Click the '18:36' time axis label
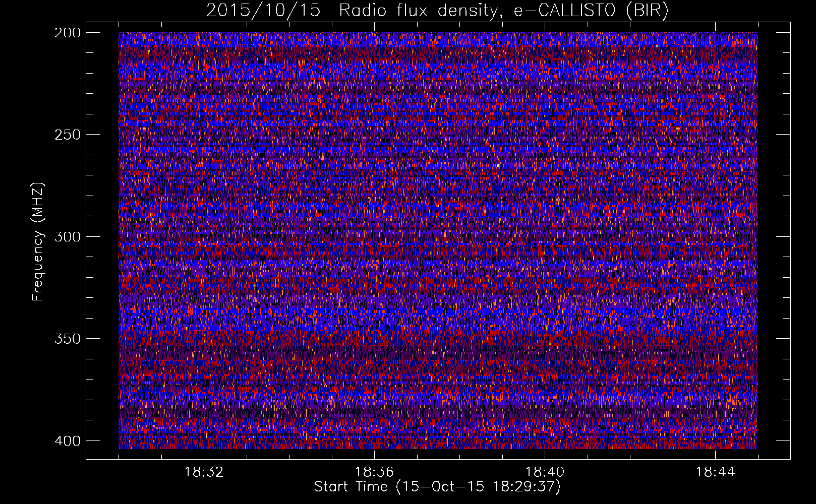The height and width of the screenshot is (504, 816). [x=374, y=472]
